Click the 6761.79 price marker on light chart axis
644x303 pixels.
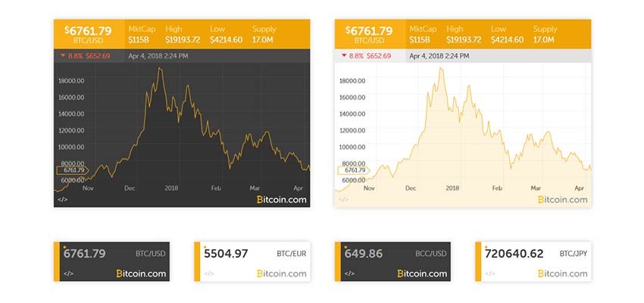(x=352, y=170)
